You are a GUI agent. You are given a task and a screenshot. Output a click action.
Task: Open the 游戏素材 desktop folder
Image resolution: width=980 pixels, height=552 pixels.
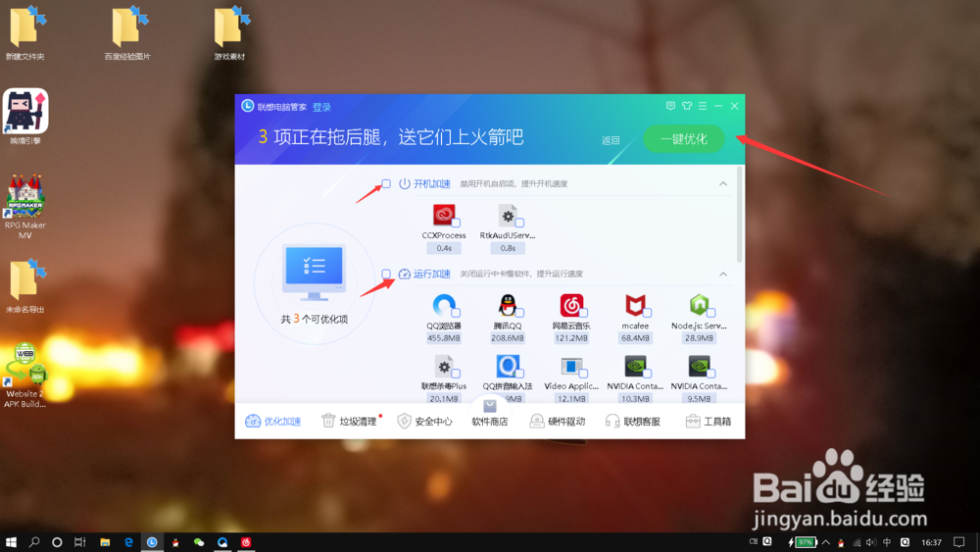(x=229, y=33)
